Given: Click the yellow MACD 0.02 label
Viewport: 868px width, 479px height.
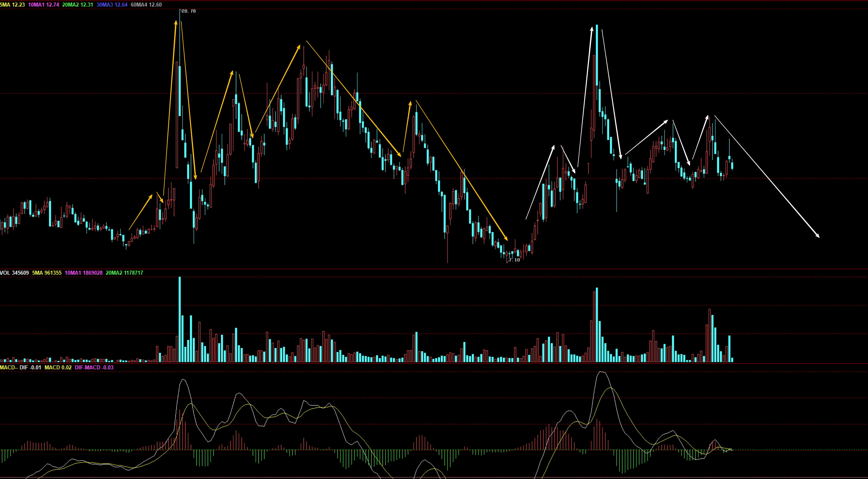Looking at the screenshot, I should click(x=58, y=368).
